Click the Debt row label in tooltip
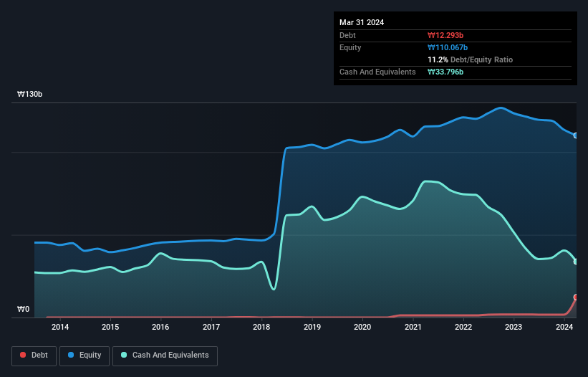This screenshot has height=377, width=588. click(x=347, y=35)
